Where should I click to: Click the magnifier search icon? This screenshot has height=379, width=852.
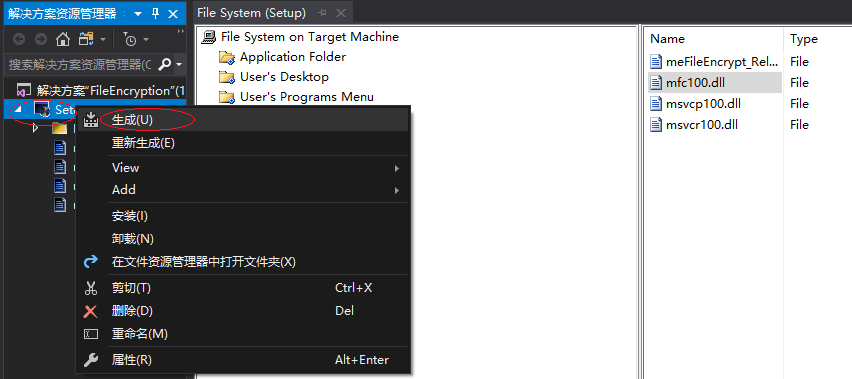pos(165,65)
